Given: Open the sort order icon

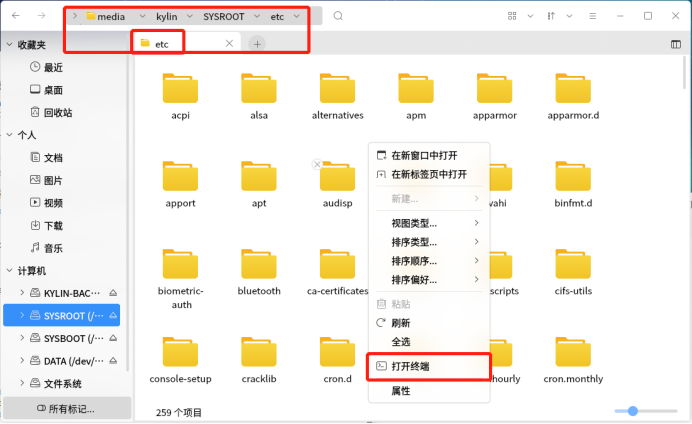Looking at the screenshot, I should tap(551, 16).
